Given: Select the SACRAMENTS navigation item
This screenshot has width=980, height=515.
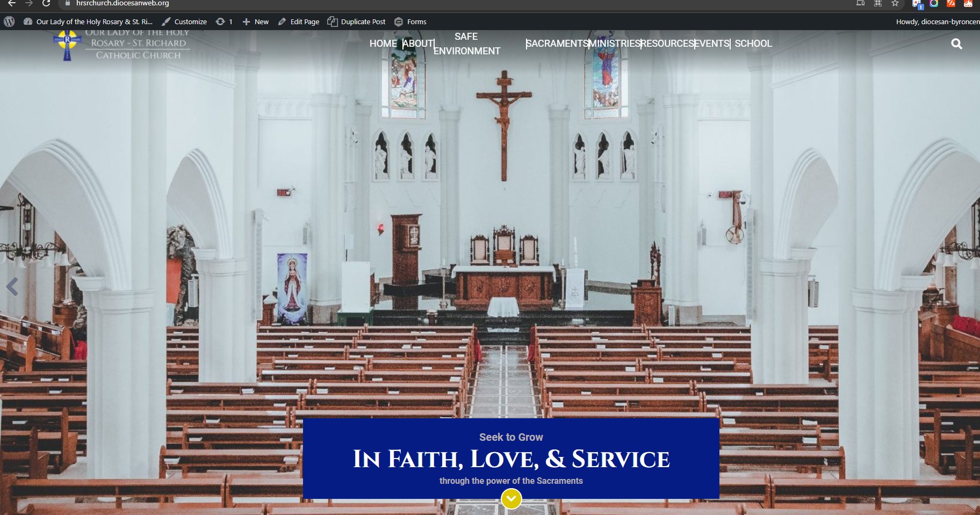Looking at the screenshot, I should pos(557,44).
